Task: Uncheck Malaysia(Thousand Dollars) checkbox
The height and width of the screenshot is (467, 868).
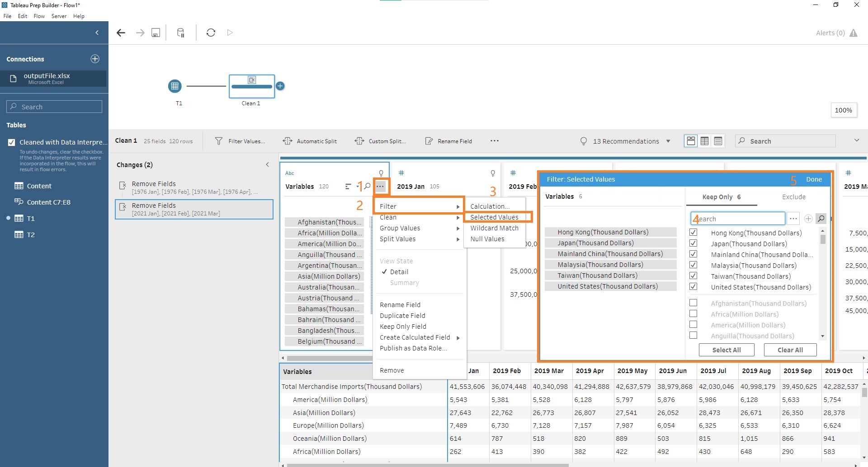Action: coord(693,265)
